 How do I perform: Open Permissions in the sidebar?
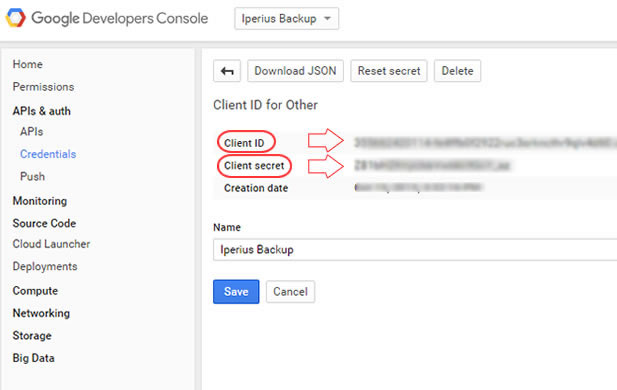click(43, 87)
